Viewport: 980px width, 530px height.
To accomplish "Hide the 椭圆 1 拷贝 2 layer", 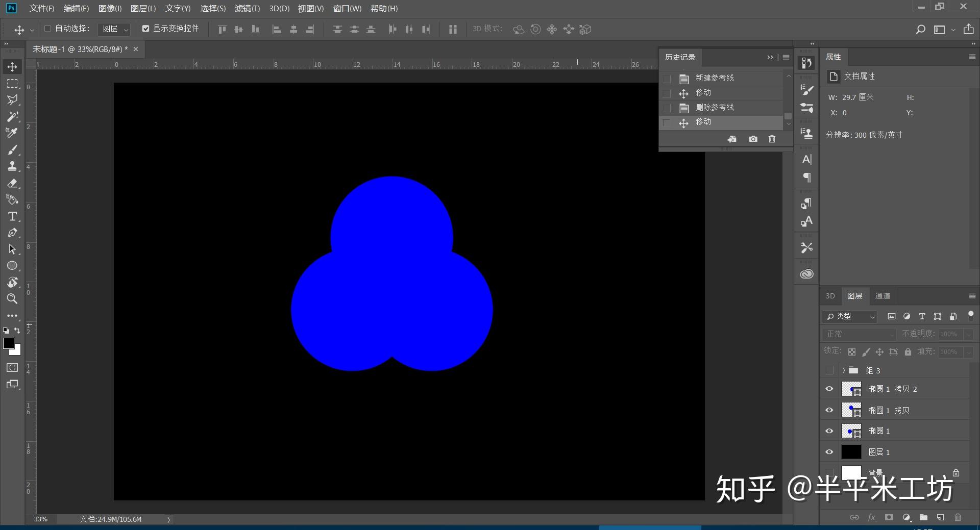I will (829, 389).
